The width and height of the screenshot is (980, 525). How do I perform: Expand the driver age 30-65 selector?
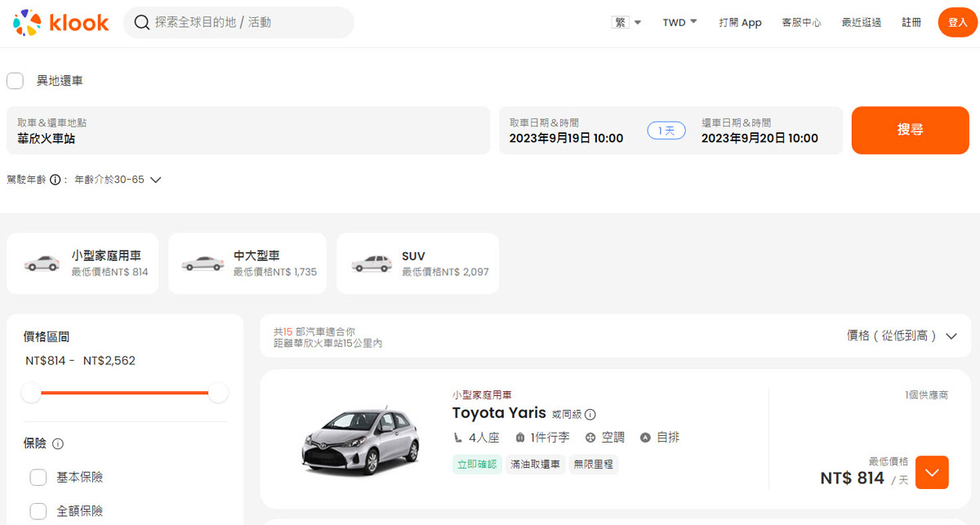pyautogui.click(x=118, y=180)
